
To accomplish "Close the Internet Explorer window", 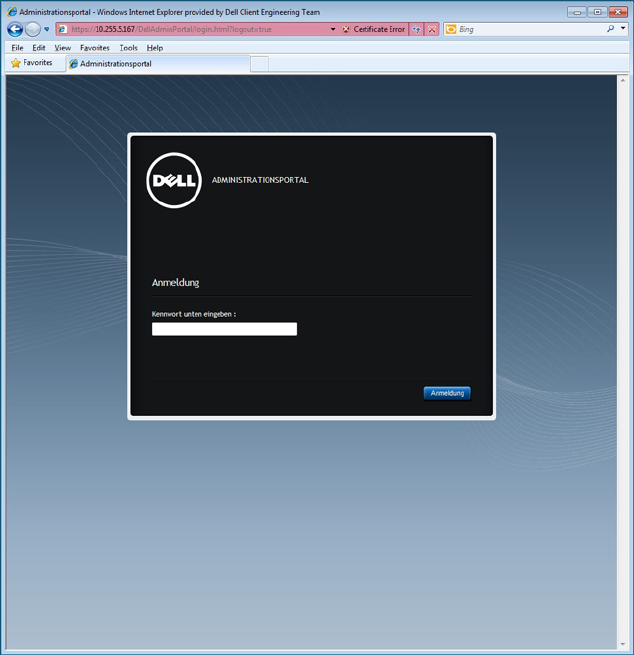I will coord(618,12).
